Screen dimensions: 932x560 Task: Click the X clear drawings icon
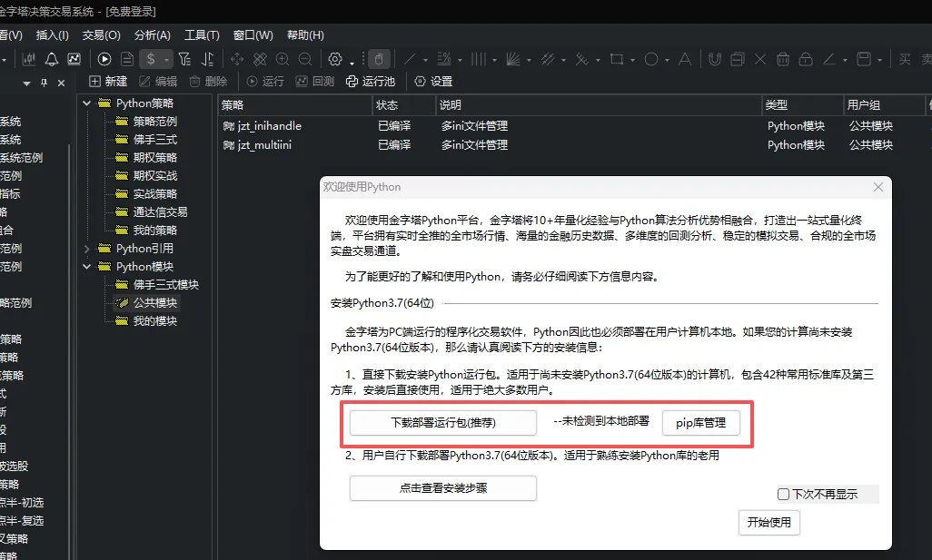760,59
